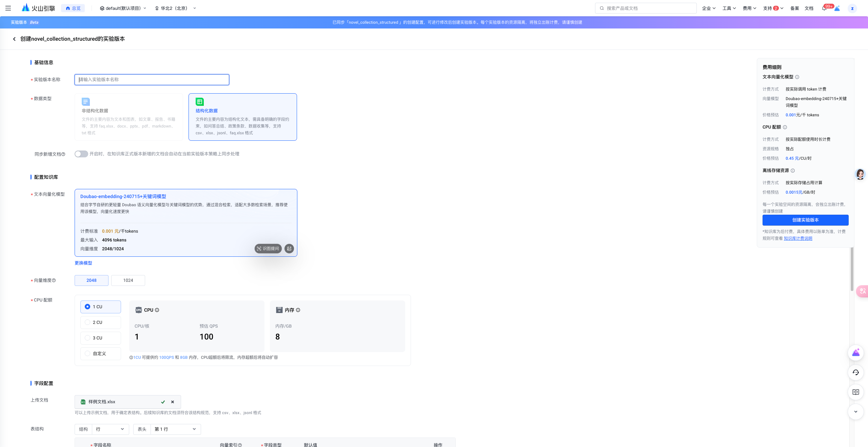
Task: Choose the 结构化数据 data type card
Action: click(x=243, y=117)
